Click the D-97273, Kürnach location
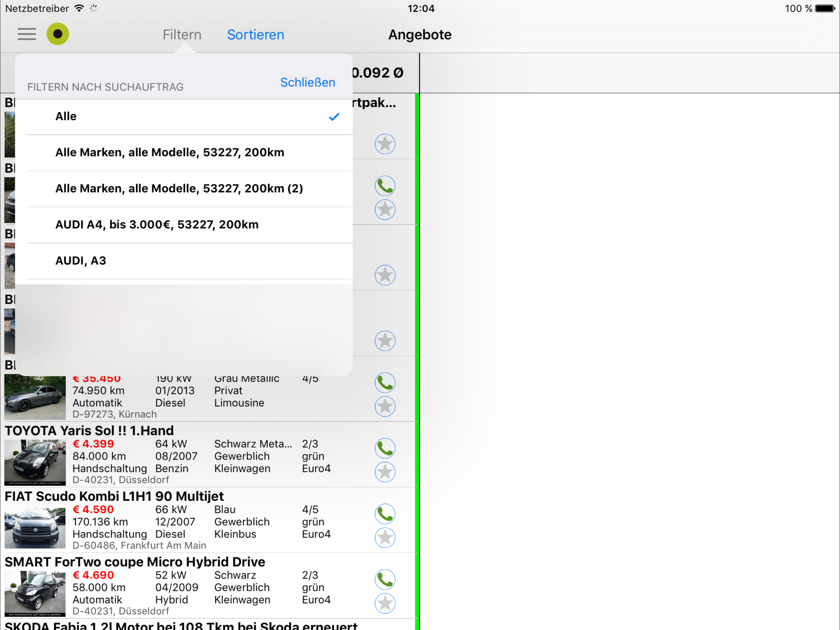This screenshot has height=630, width=840. coord(115,414)
